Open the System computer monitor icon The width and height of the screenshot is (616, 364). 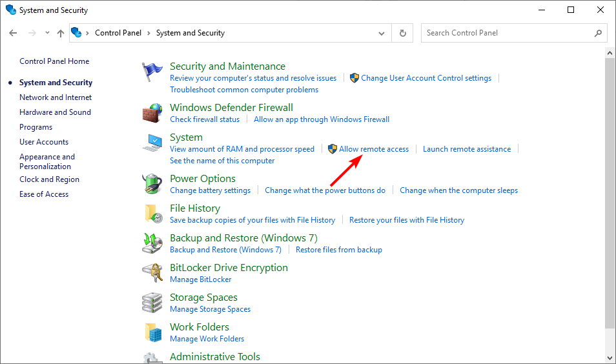152,143
